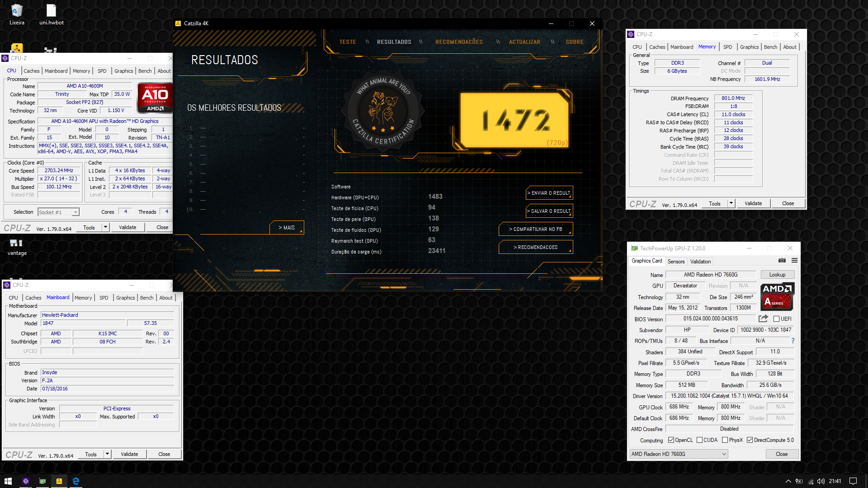868x488 pixels.
Task: Toggle the CUDA checkbox
Action: 700,440
